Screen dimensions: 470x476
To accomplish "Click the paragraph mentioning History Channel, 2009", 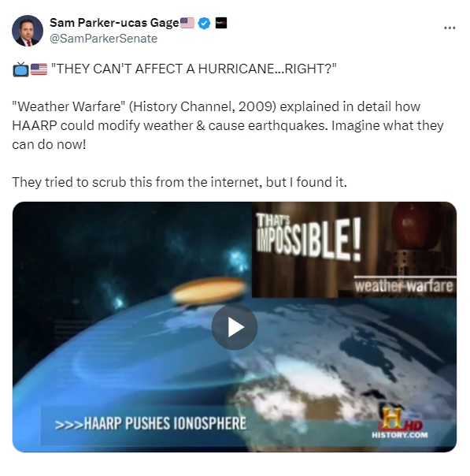I will pyautogui.click(x=228, y=125).
